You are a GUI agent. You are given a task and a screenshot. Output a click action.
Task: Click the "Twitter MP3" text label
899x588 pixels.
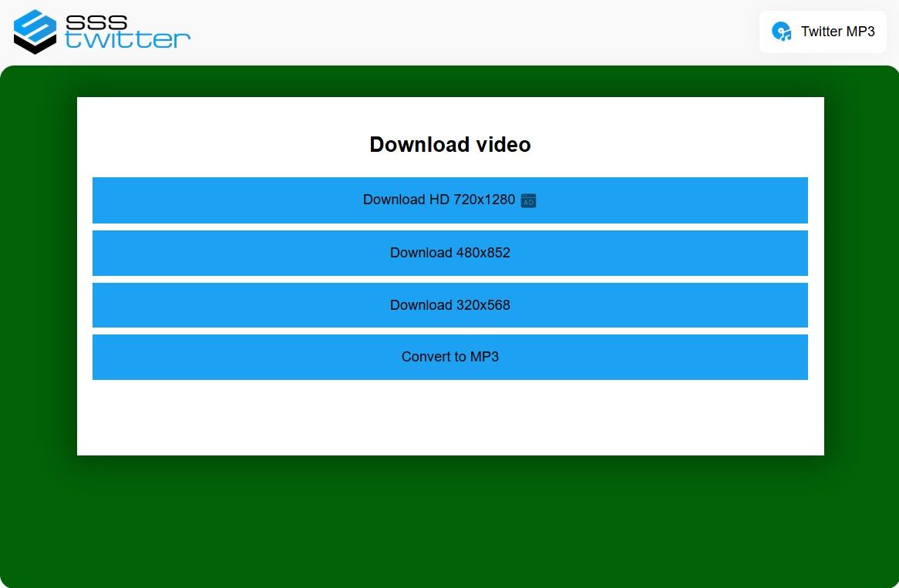coord(837,32)
